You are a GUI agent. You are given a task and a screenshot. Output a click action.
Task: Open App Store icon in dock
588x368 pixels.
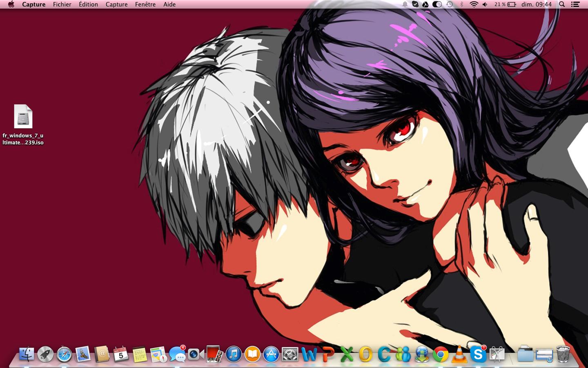(271, 354)
